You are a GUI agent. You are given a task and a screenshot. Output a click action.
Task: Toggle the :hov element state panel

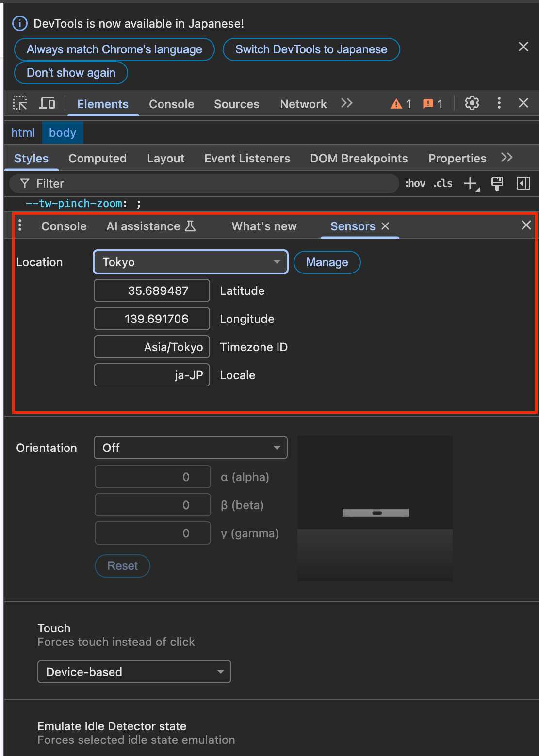pyautogui.click(x=415, y=184)
